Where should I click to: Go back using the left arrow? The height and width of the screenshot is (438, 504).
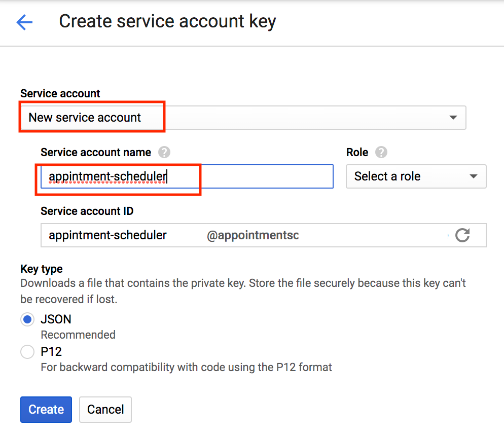coord(24,22)
